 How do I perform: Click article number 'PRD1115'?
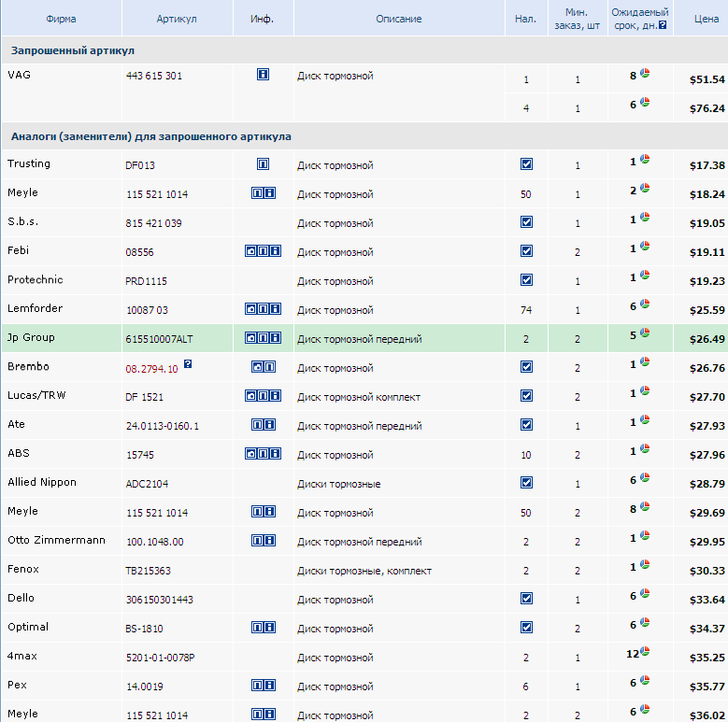[146, 281]
